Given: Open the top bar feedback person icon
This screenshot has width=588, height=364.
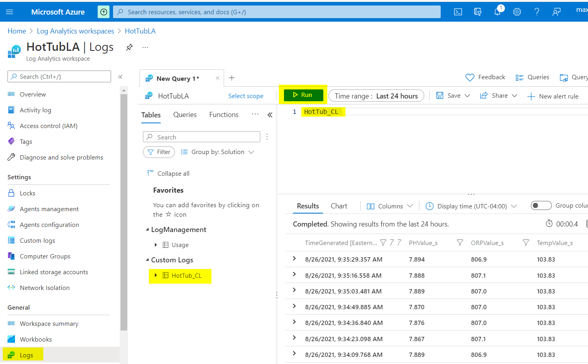Looking at the screenshot, I should click(x=556, y=12).
